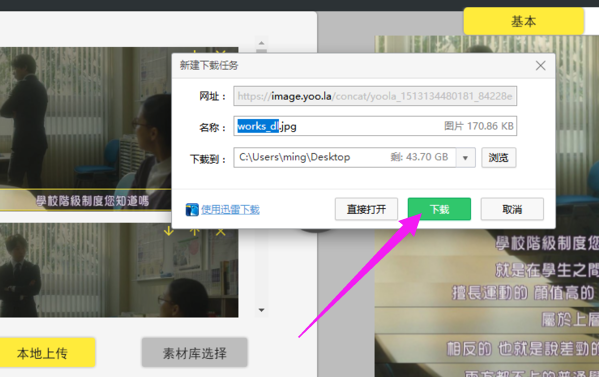Click the 剩: 43.70 GB free space text
599x377 pixels.
[419, 157]
